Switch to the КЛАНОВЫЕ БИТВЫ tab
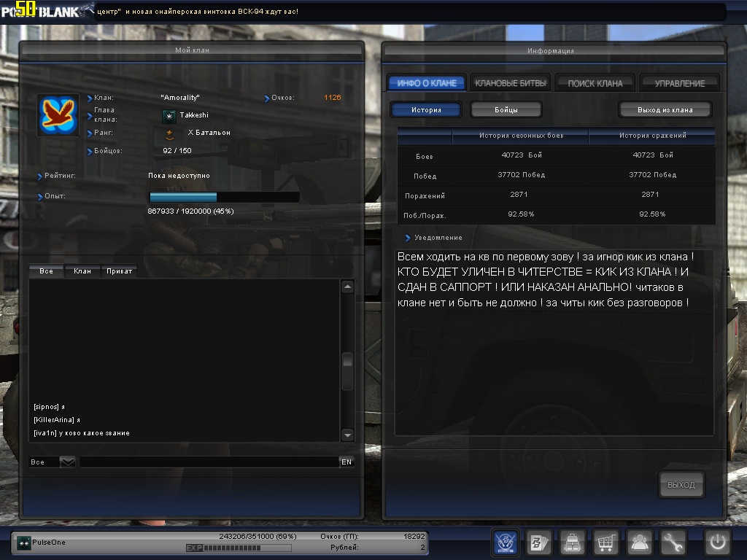The height and width of the screenshot is (560, 747). point(511,83)
